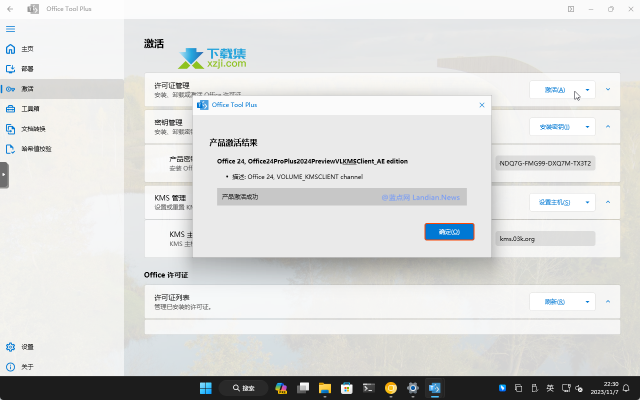The image size is (640, 400).
Task: Open Microsoft Store from the taskbar
Action: coord(347,388)
